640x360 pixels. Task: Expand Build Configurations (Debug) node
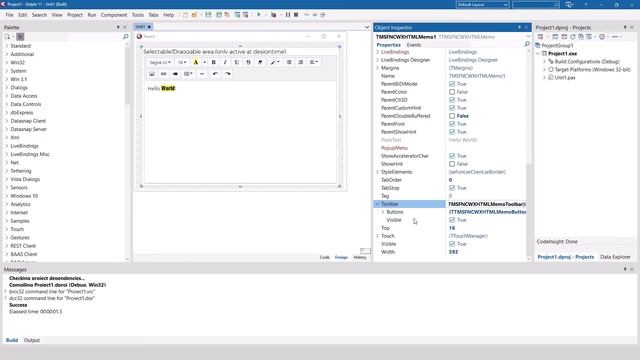point(544,61)
